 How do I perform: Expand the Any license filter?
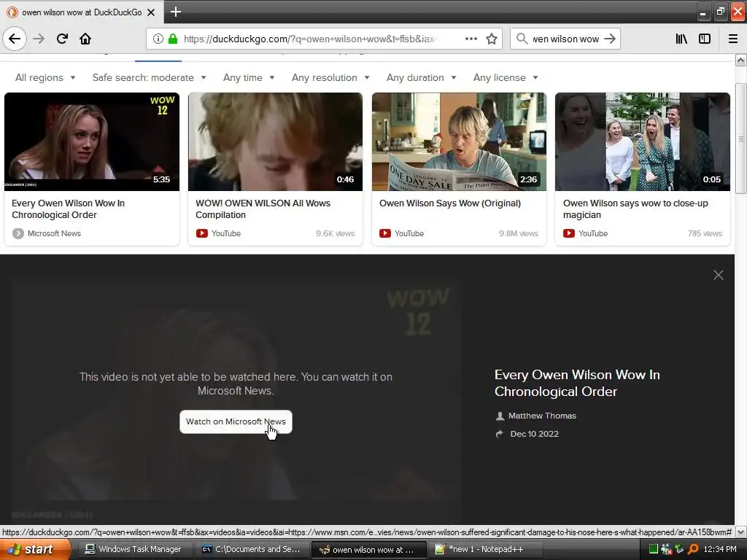[x=506, y=77]
